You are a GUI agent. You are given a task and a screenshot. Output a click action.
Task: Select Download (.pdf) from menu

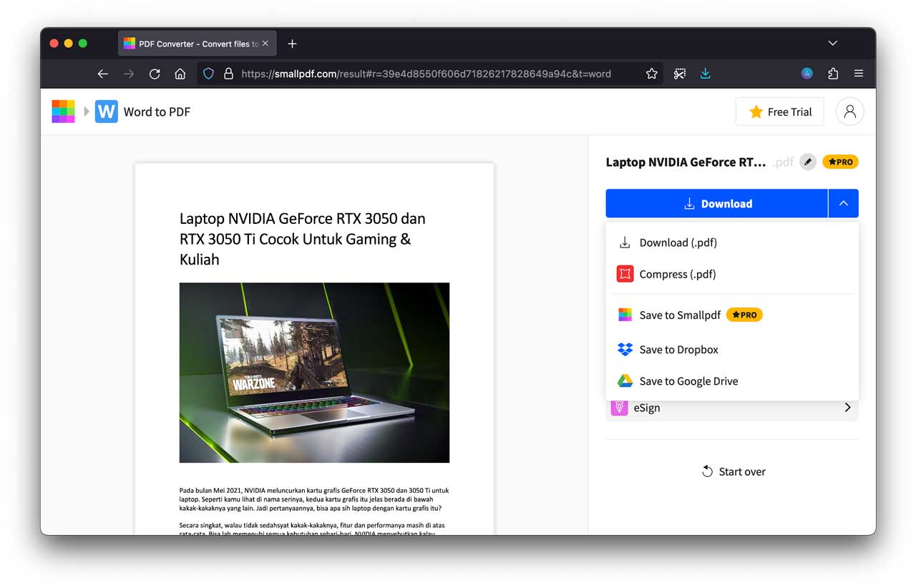(732, 242)
